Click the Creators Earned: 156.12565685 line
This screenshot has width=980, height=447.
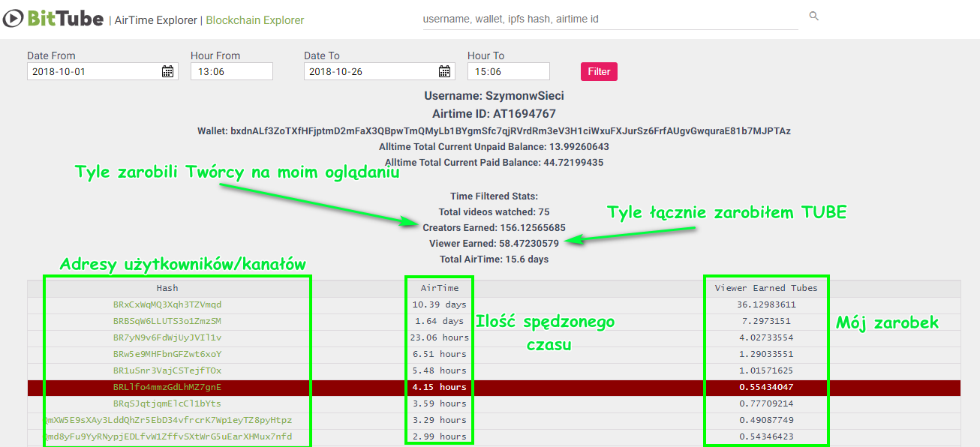click(x=494, y=228)
